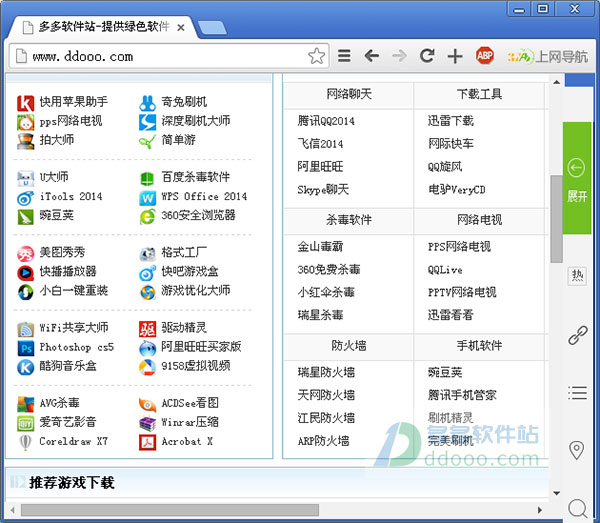The image size is (600, 523).
Task: Click the iTools 2014 icon
Action: click(x=25, y=198)
